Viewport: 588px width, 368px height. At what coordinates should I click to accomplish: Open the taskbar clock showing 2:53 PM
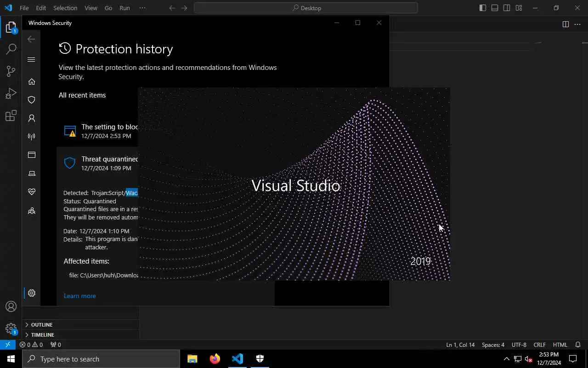pos(548,359)
